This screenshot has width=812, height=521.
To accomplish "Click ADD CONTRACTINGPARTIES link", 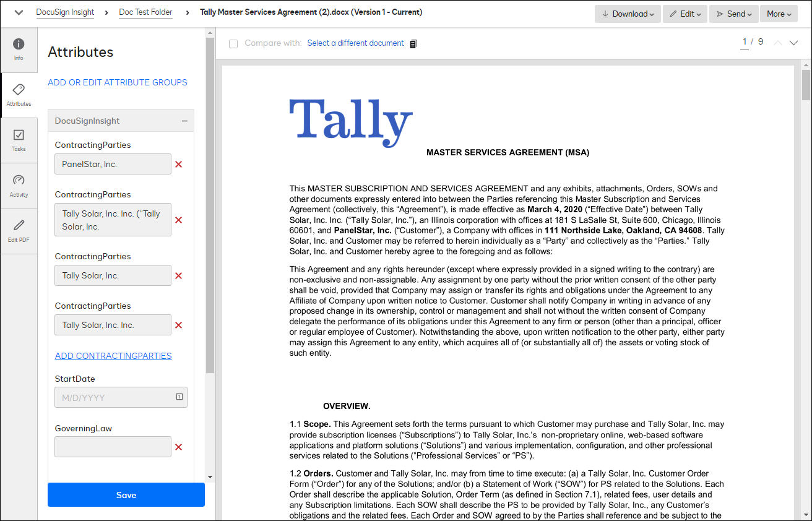I will point(113,356).
